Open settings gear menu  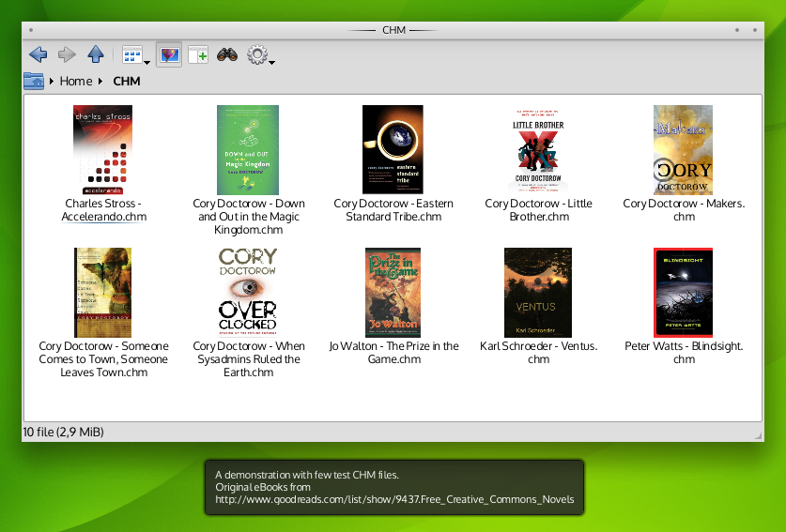(257, 54)
